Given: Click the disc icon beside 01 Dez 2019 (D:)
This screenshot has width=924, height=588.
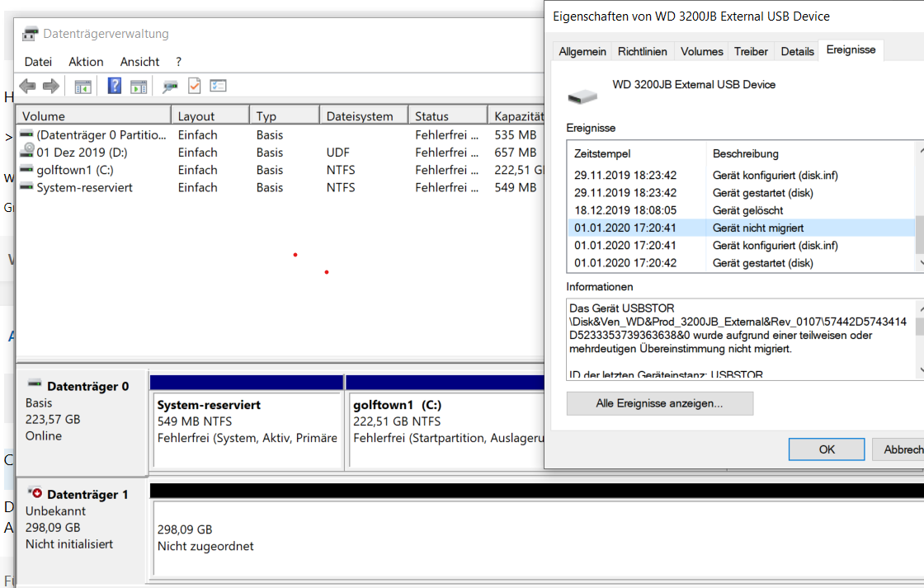Looking at the screenshot, I should [x=27, y=151].
